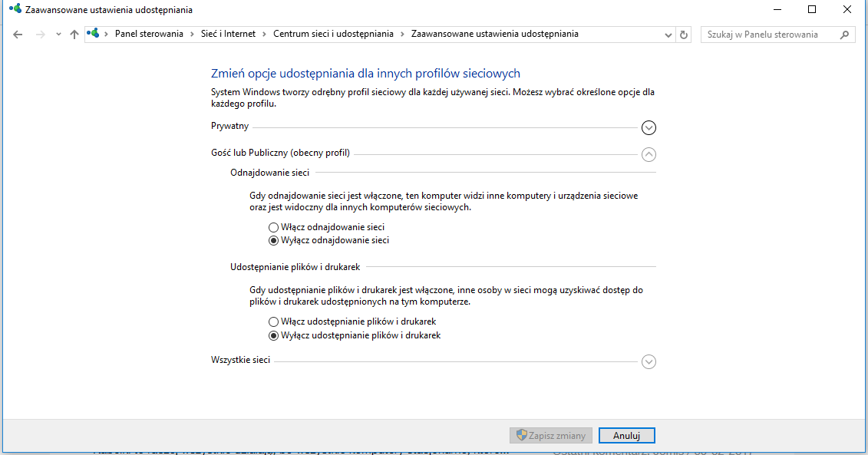Click chevron after 'Centrum sieci i udostępniania'
This screenshot has width=868, height=455.
click(x=402, y=35)
